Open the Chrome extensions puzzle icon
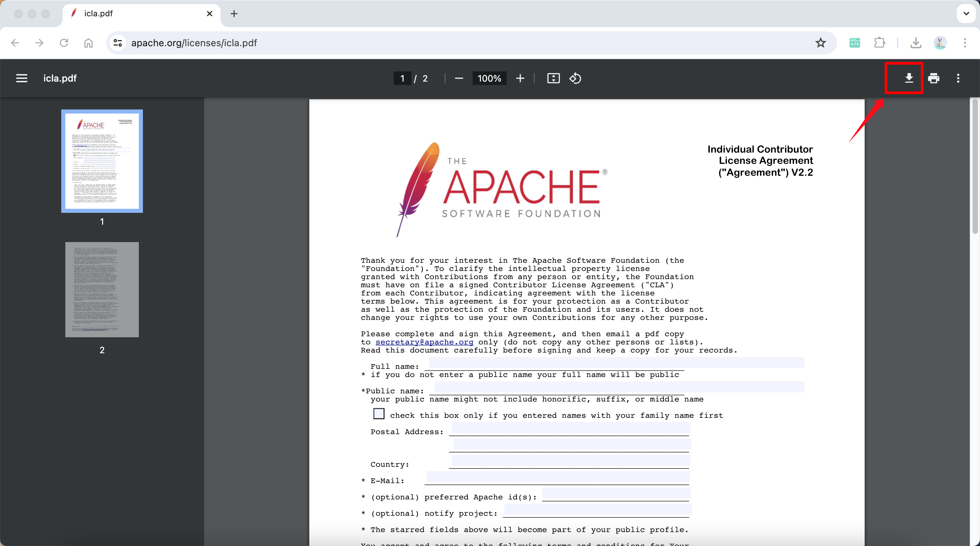This screenshot has width=980, height=546. 879,43
